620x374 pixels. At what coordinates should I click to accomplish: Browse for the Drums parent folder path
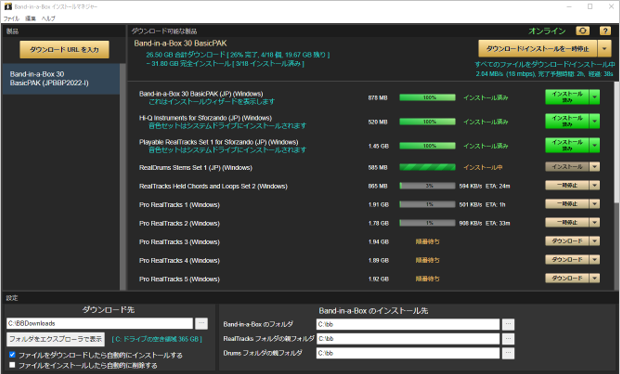508,353
